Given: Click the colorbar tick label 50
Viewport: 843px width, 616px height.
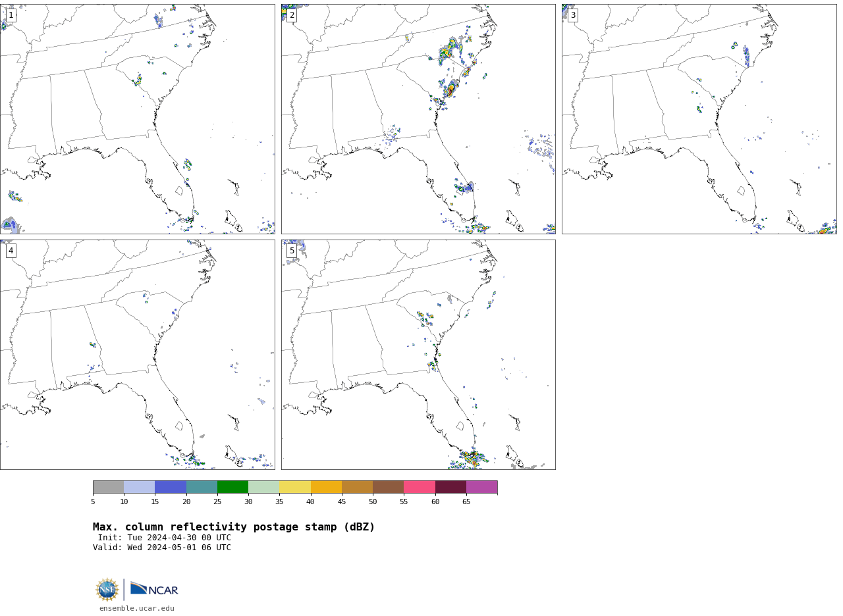Looking at the screenshot, I should point(373,502).
